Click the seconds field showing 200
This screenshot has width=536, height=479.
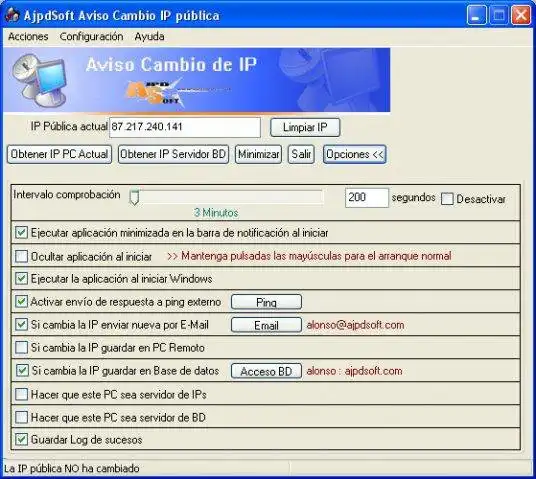coord(367,198)
